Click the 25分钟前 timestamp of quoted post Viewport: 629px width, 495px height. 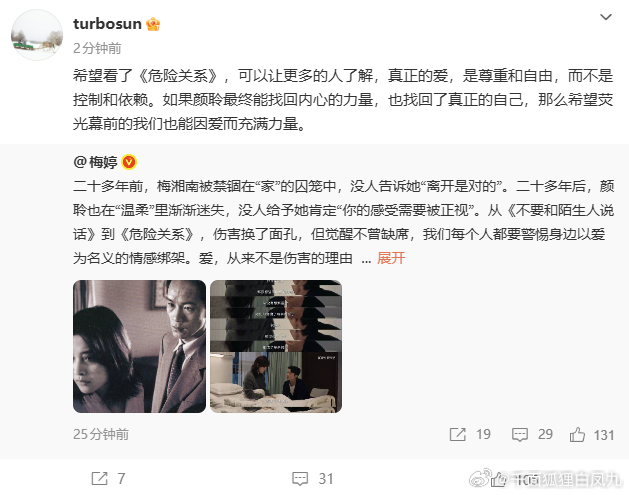click(x=101, y=434)
